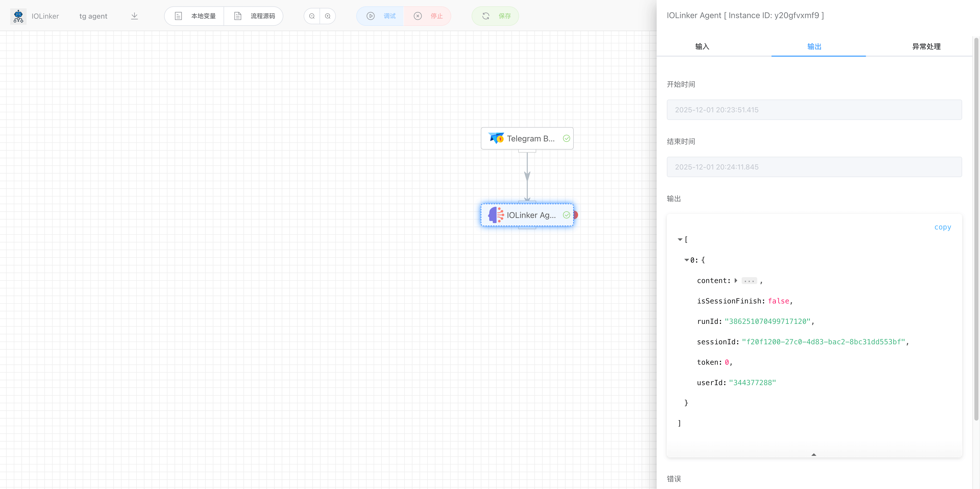Click the zoom in magnifier icon
The image size is (980, 489).
(327, 16)
